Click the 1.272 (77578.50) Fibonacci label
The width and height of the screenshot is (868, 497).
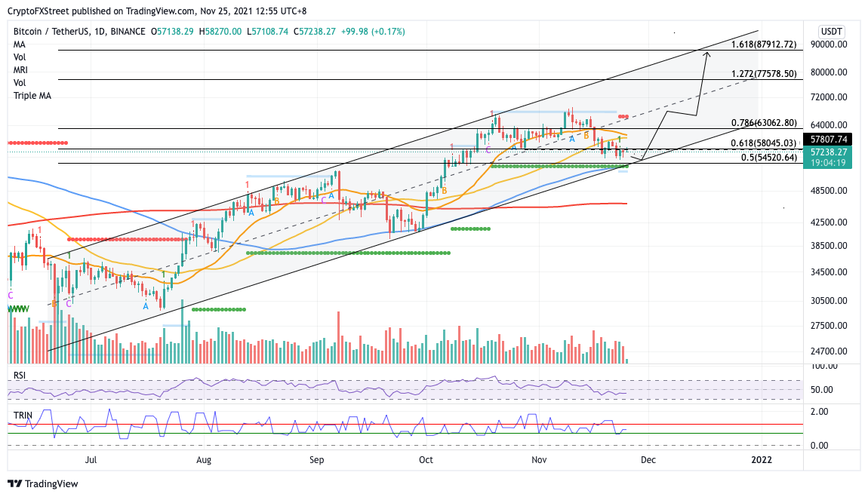764,73
